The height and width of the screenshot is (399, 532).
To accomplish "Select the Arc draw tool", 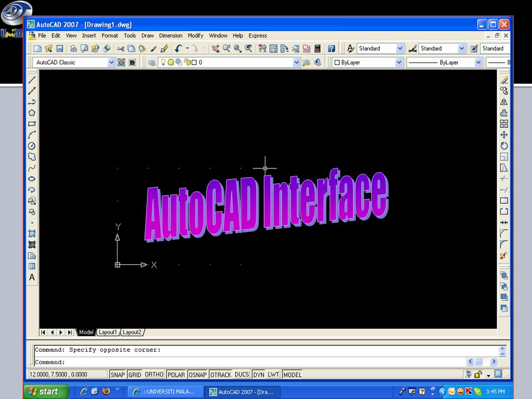I will click(32, 135).
